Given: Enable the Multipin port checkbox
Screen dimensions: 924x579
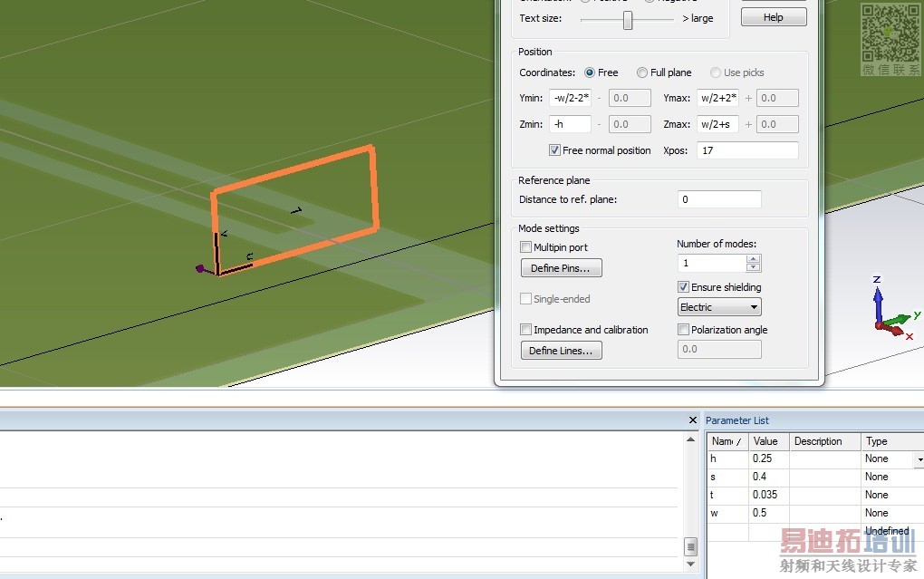Looking at the screenshot, I should click(525, 247).
